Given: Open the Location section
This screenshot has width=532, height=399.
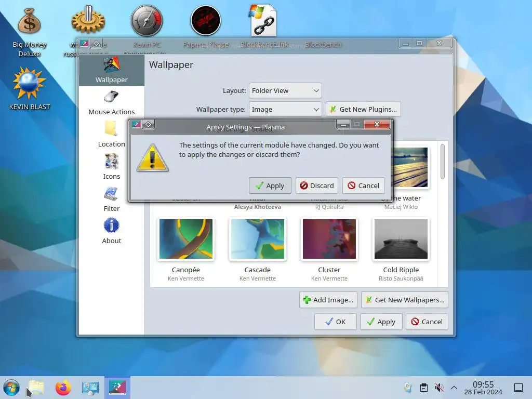Looking at the screenshot, I should tap(112, 135).
